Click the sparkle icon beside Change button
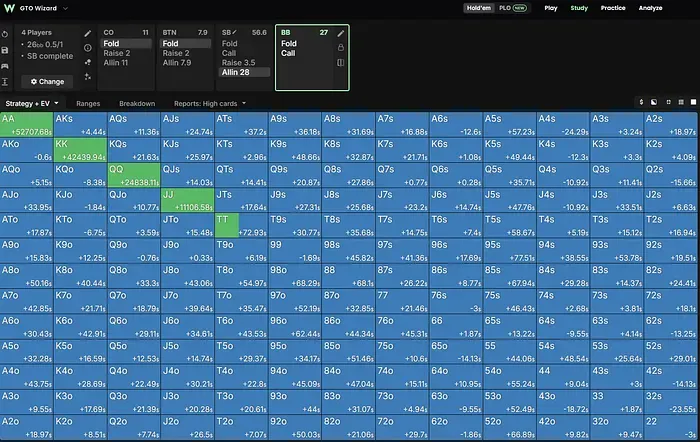 [88, 77]
